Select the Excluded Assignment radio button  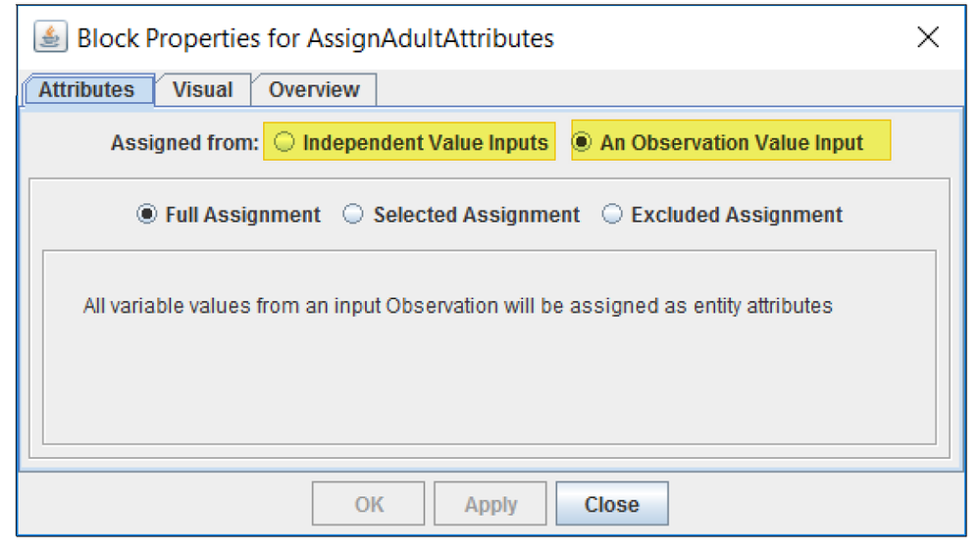(612, 215)
